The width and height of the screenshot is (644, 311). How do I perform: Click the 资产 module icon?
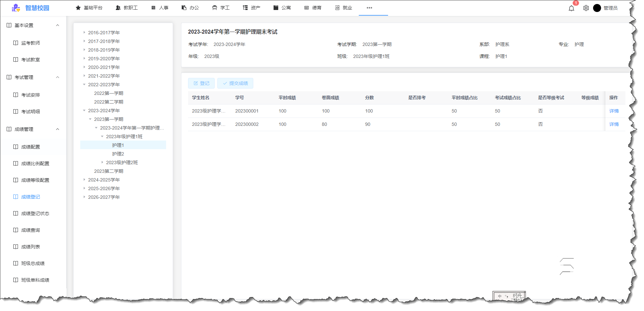[245, 7]
